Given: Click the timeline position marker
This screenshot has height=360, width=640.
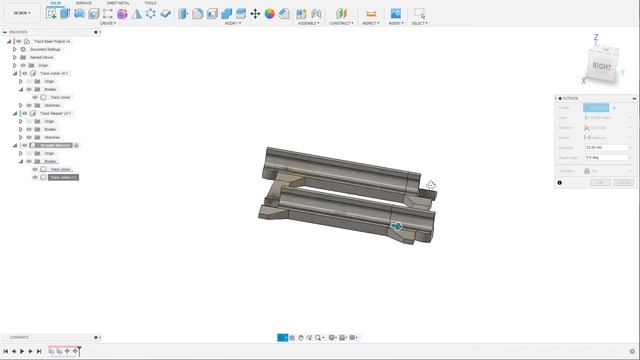Looking at the screenshot, I should click(x=79, y=350).
